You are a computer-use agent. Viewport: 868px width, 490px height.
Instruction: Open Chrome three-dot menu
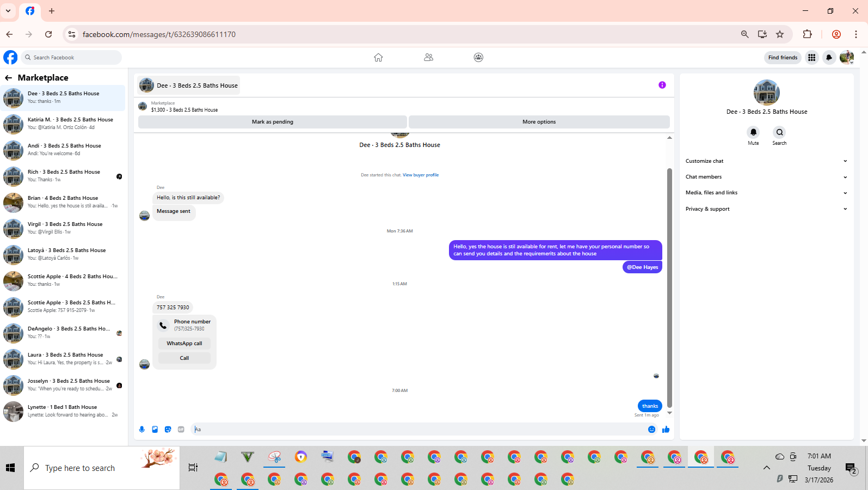[856, 34]
